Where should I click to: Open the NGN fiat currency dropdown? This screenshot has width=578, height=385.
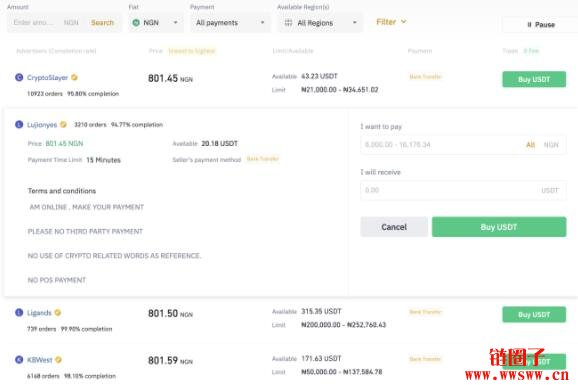coord(156,23)
